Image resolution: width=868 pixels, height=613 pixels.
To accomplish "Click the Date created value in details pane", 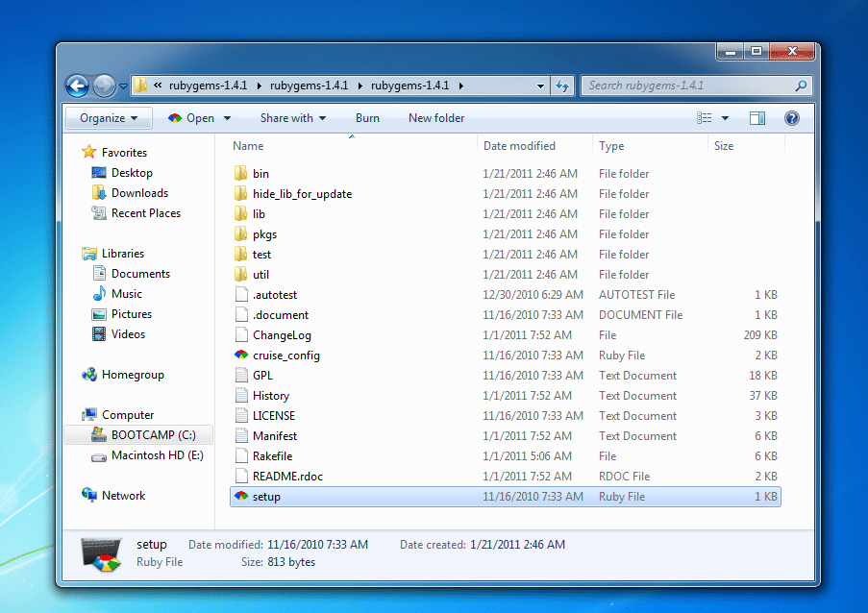I will coord(517,545).
